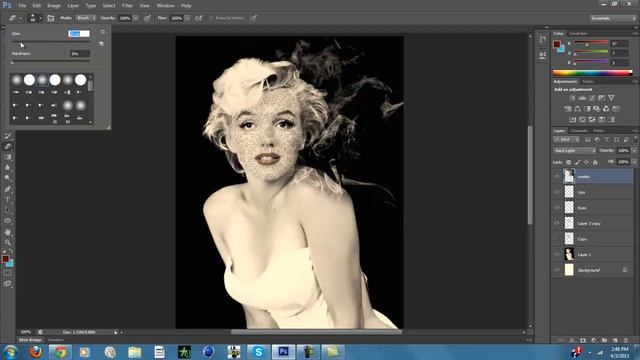640x360 pixels.
Task: Switch to the Styles tab
Action: (x=588, y=82)
